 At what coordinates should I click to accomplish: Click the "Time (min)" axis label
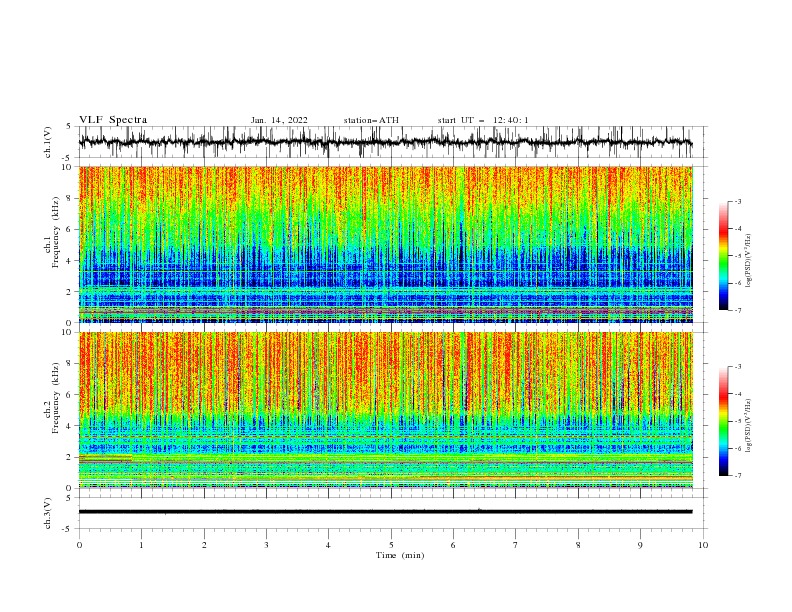point(400,555)
